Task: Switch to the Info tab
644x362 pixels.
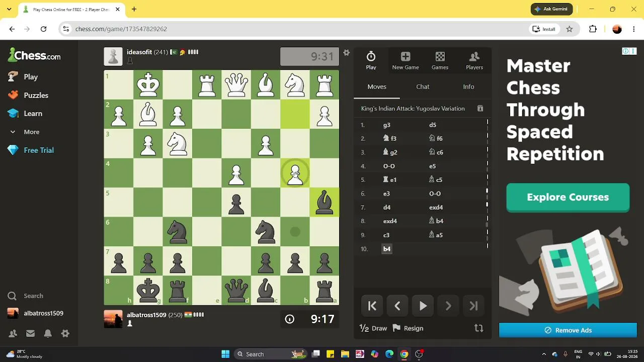Action: click(468, 86)
